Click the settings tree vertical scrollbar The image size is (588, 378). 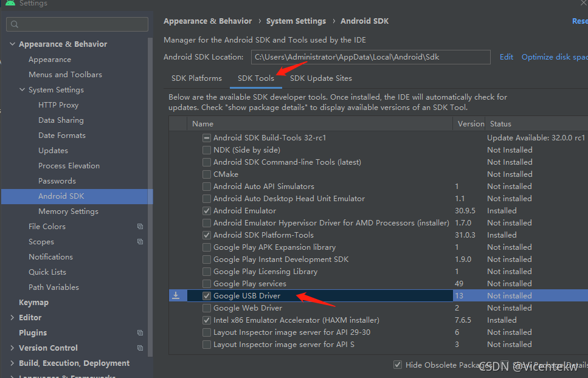point(150,197)
